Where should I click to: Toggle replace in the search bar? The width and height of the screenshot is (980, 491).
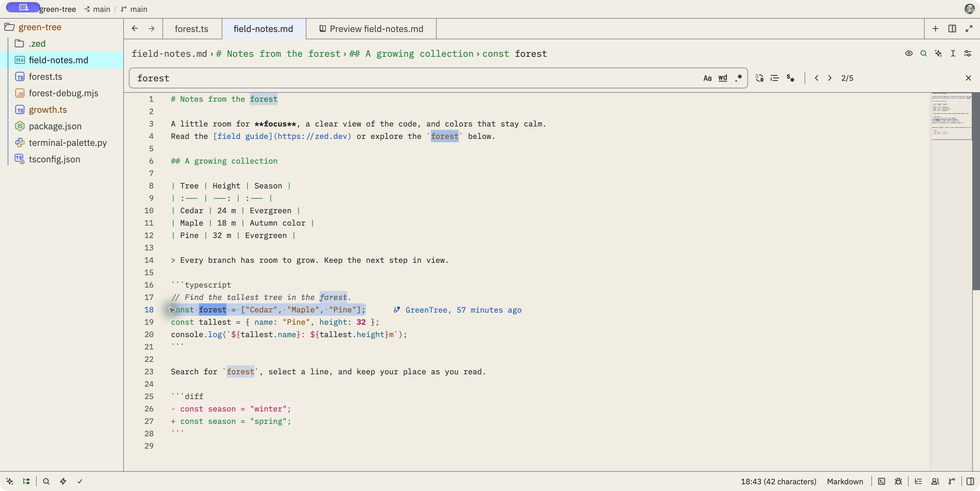759,78
